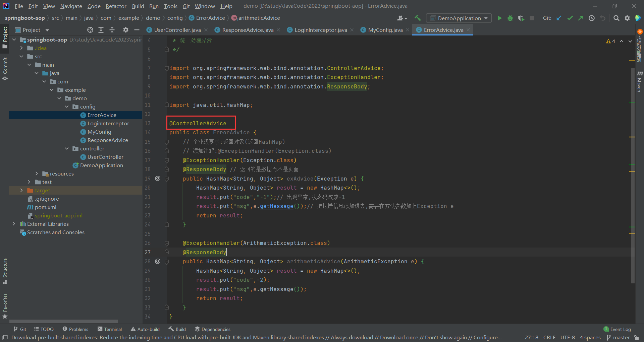Select opened file target icon in Project panel
Viewport: 644px width, 342px height.
tap(90, 30)
